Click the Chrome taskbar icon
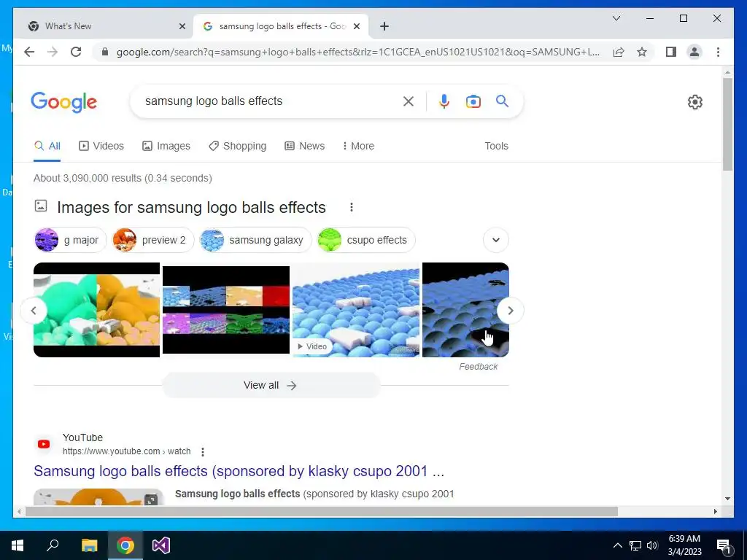Image resolution: width=747 pixels, height=560 pixels. point(125,545)
